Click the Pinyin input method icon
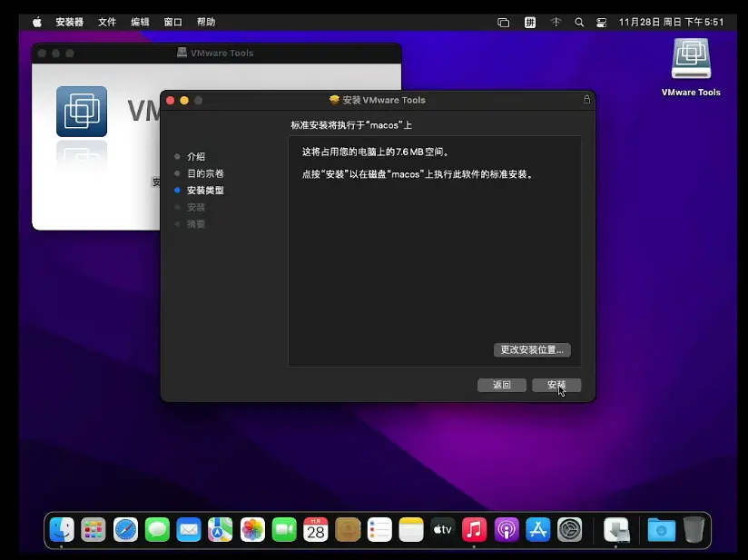Screen dimensions: 748x560 530,22
